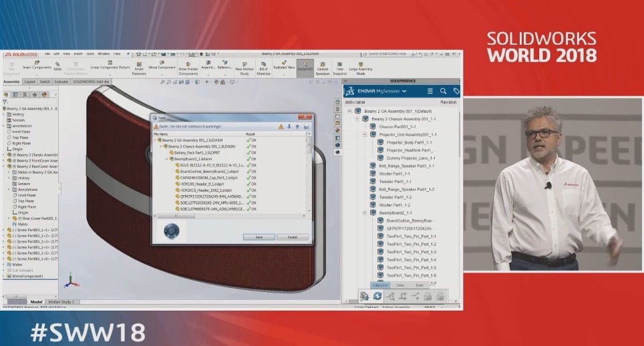This screenshot has width=644, height=346.
Task: Click the round play compass in Save dialog
Action: coord(171,232)
